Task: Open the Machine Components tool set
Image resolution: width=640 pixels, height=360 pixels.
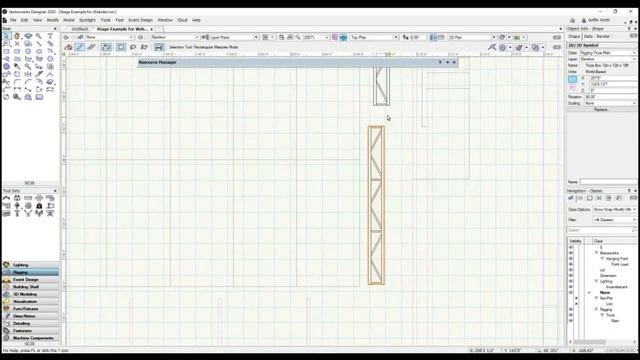Action: [x=30, y=338]
